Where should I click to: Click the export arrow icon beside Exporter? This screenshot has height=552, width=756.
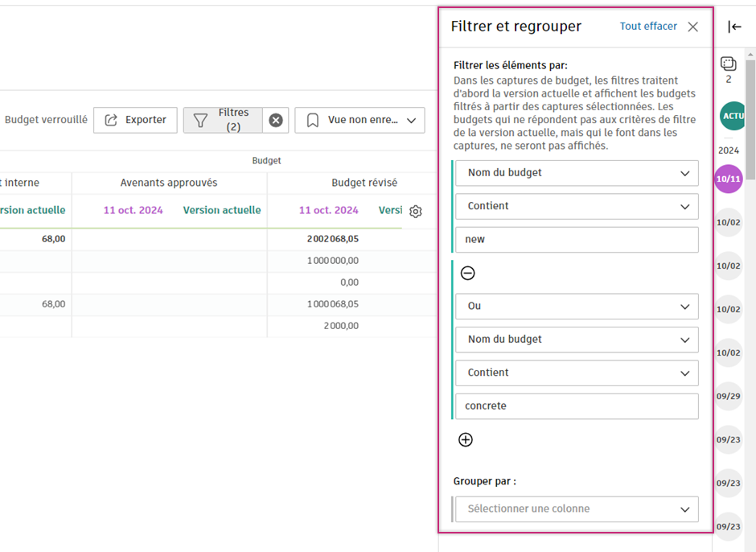tap(113, 120)
